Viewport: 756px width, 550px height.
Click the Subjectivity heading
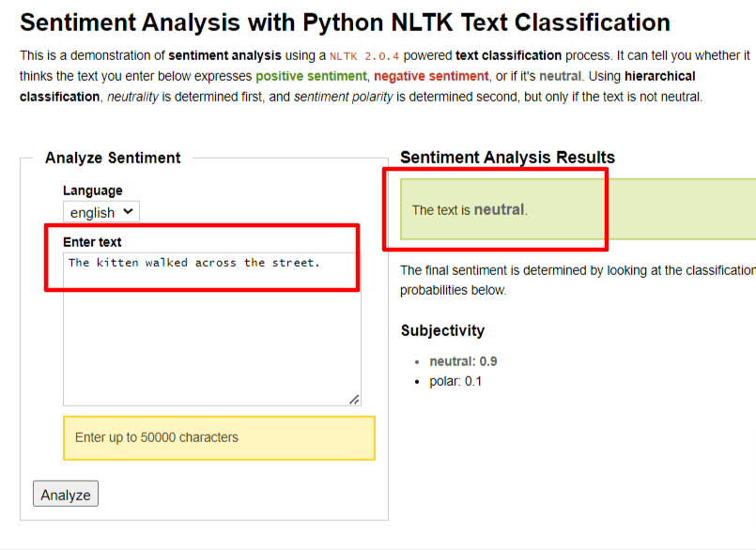(442, 330)
